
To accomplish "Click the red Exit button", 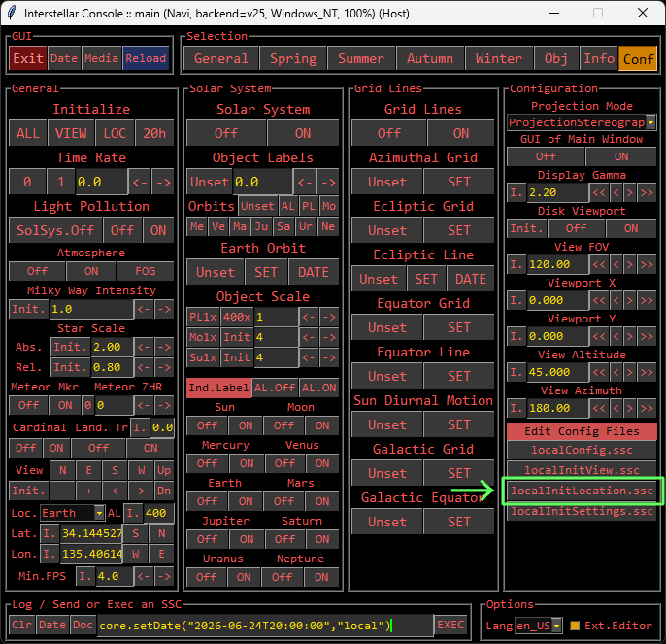I will (28, 58).
